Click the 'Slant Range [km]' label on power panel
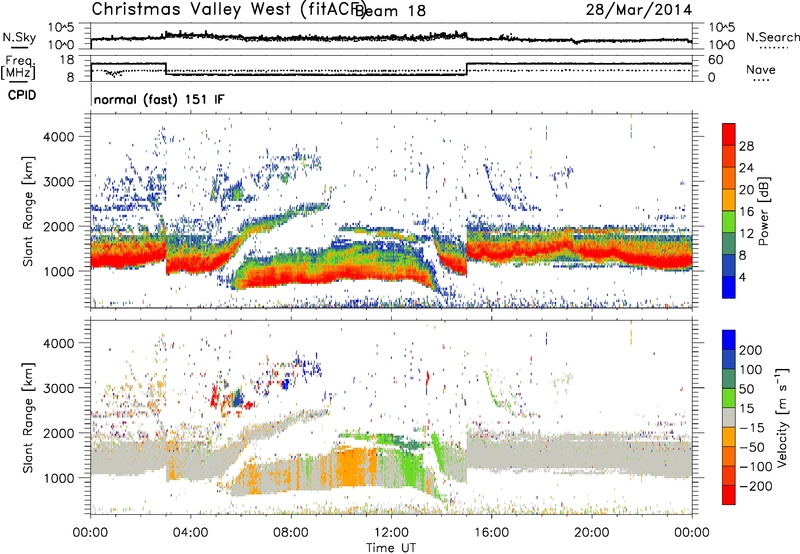Image resolution: width=800 pixels, height=554 pixels. 28,211
